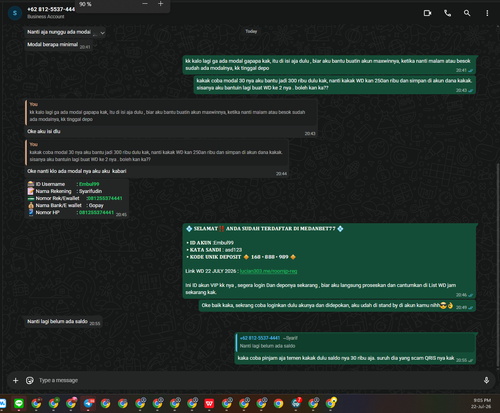Image resolution: width=500 pixels, height=413 pixels.
Task: Decrease zoom with the minus button
Action: coord(145,4)
